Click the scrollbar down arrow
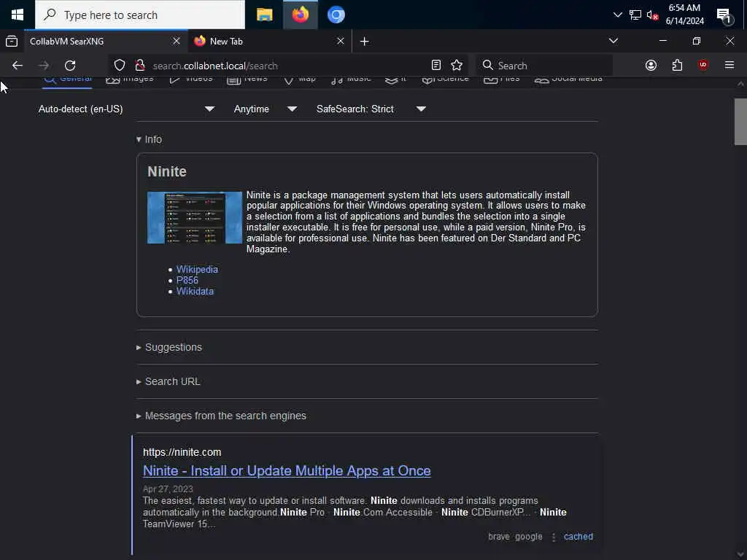Image resolution: width=747 pixels, height=560 pixels. [x=740, y=554]
